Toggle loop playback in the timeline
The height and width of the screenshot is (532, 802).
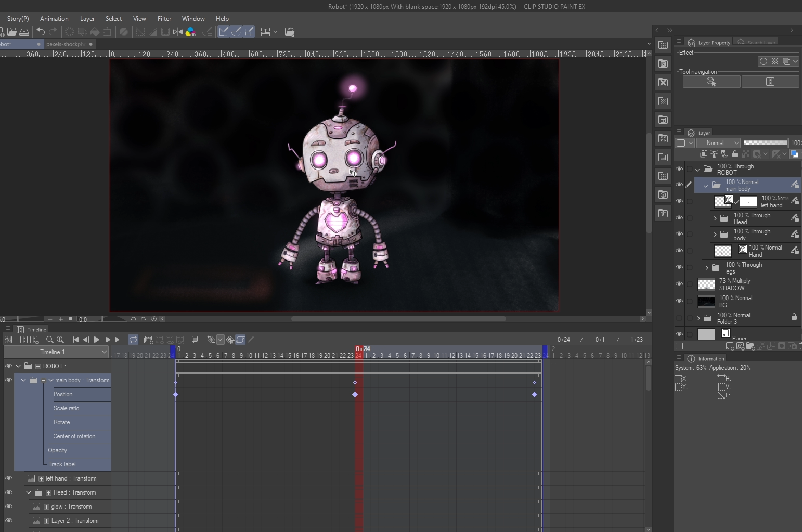(x=133, y=340)
